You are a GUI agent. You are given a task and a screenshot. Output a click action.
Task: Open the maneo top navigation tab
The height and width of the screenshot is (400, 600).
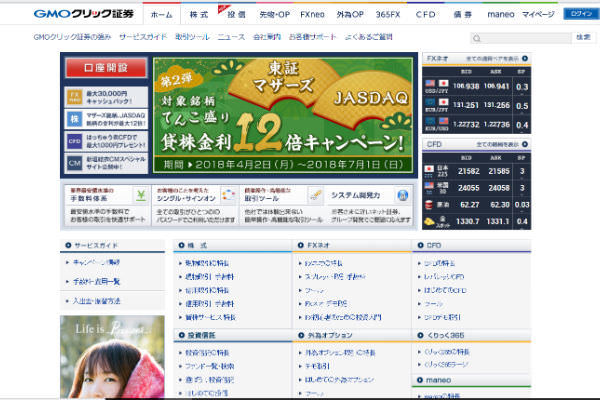tap(501, 15)
